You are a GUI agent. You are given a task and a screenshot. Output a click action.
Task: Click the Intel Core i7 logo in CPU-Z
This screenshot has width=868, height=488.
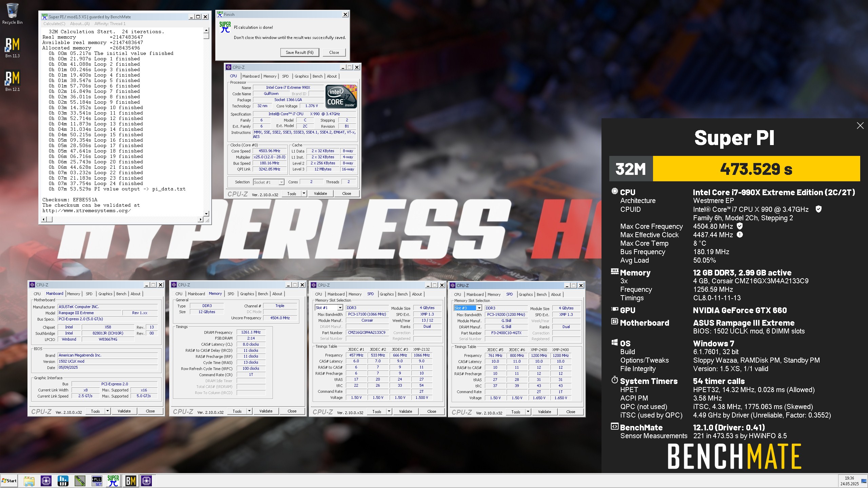(341, 97)
